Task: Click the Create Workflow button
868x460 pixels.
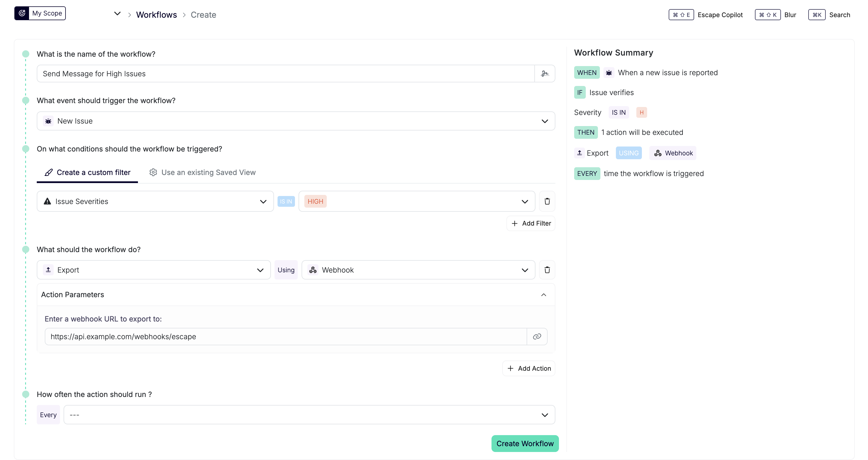Action: pos(525,443)
